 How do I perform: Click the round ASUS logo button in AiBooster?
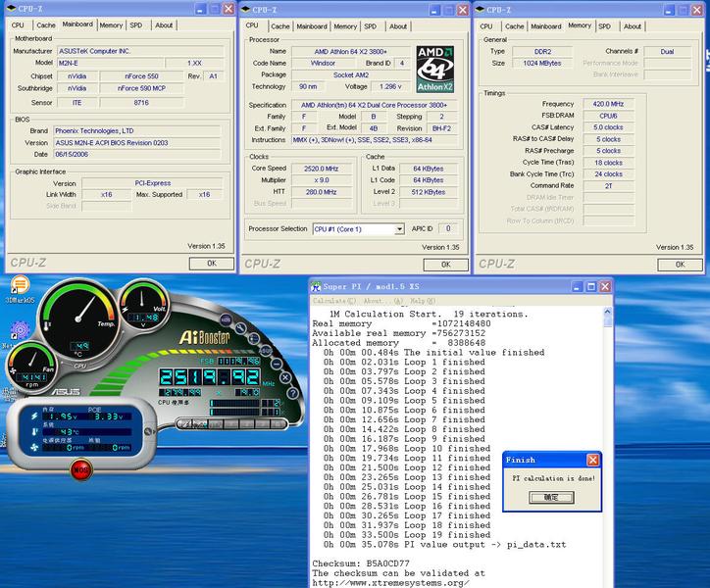click(x=265, y=350)
